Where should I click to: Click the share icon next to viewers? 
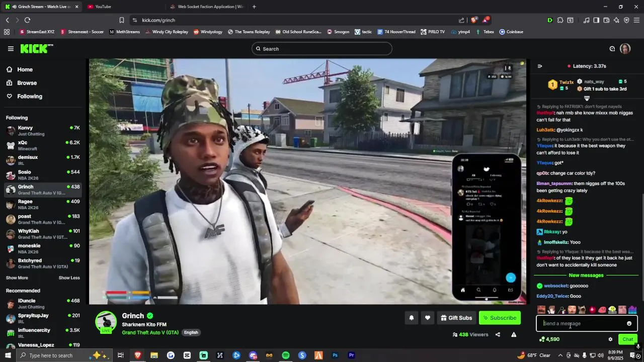tap(498, 335)
